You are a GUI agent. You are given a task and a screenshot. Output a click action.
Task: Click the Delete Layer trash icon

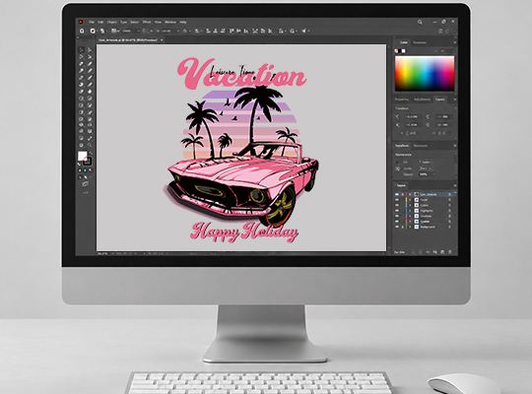pyautogui.click(x=450, y=252)
